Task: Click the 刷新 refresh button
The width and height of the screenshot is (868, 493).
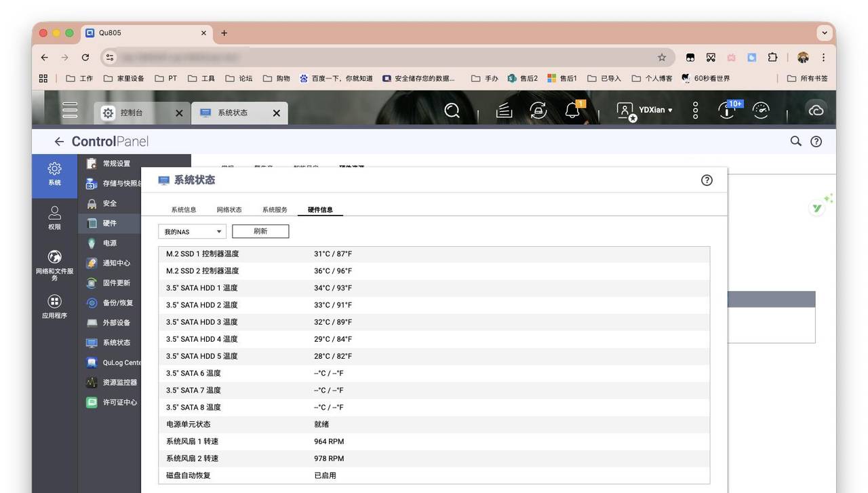Action: pyautogui.click(x=260, y=231)
